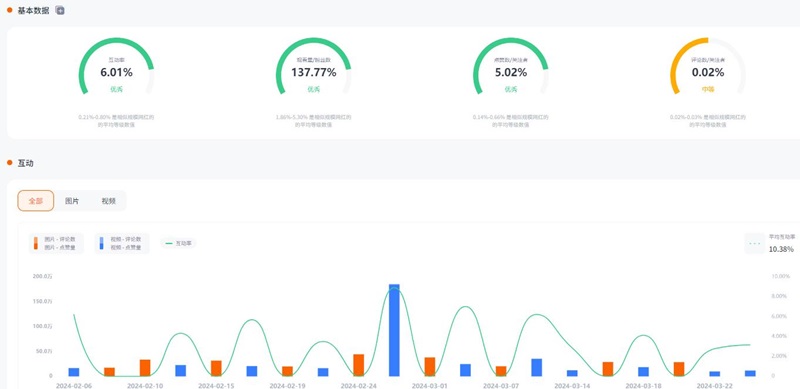Click the 6.01% 互动率 gauge
Screen dimensions: 800x389
point(116,66)
